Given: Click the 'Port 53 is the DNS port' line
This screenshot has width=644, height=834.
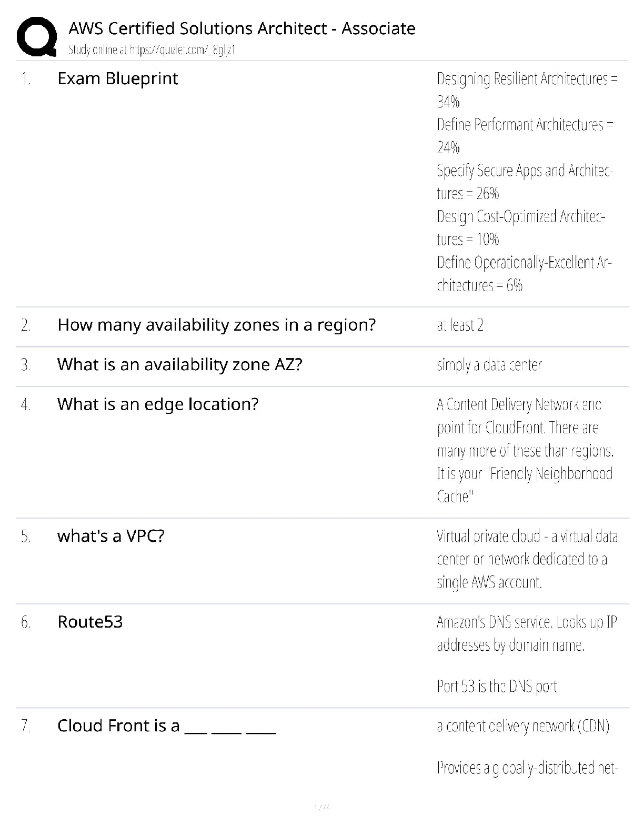Looking at the screenshot, I should point(497,687).
